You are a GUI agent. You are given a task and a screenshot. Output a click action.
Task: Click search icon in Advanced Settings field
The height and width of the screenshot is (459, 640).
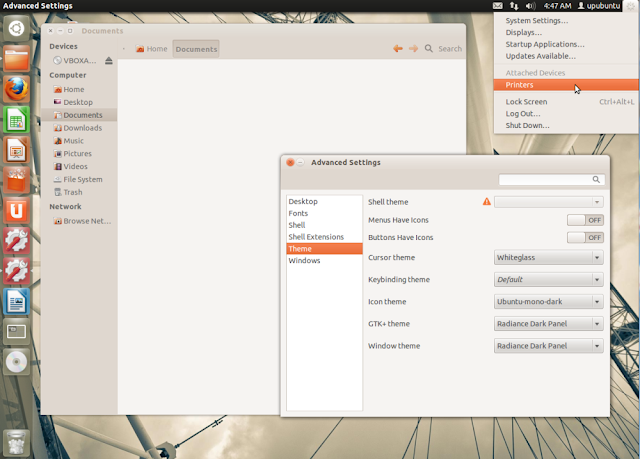point(596,180)
